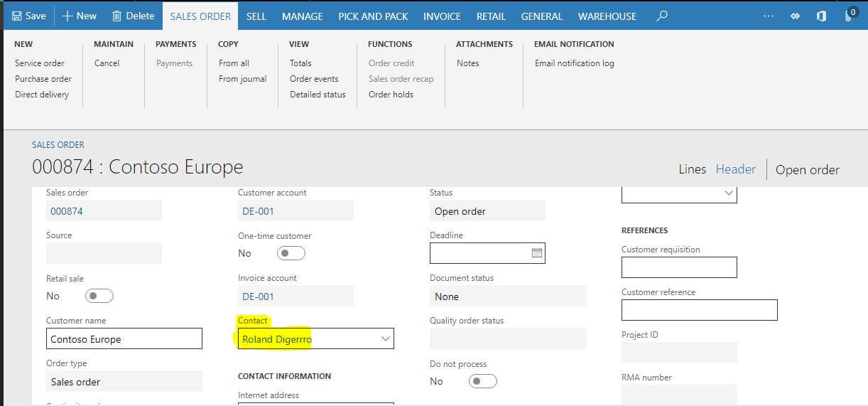The image size is (868, 406).
Task: Open the notifications icon showing 0
Action: coord(852,15)
